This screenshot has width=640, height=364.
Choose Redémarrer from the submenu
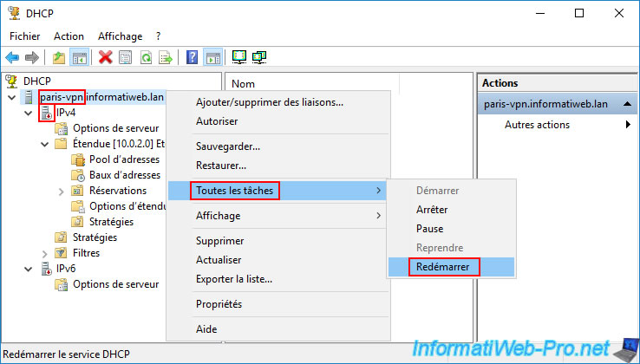(443, 267)
